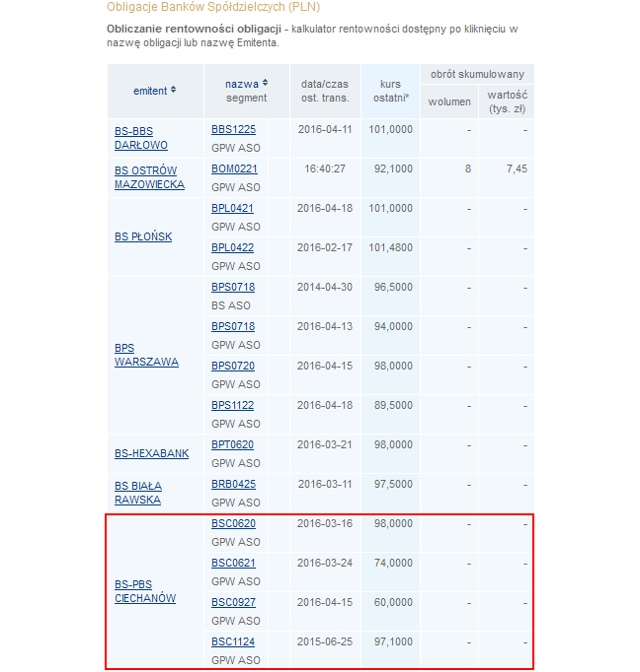Click price 97,1000 for BSC1124
The image size is (640, 672).
point(393,642)
